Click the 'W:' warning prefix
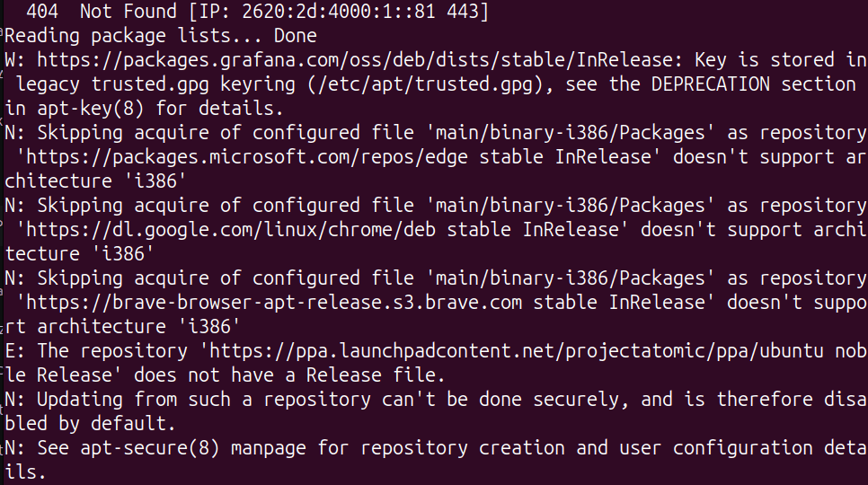 [14, 60]
